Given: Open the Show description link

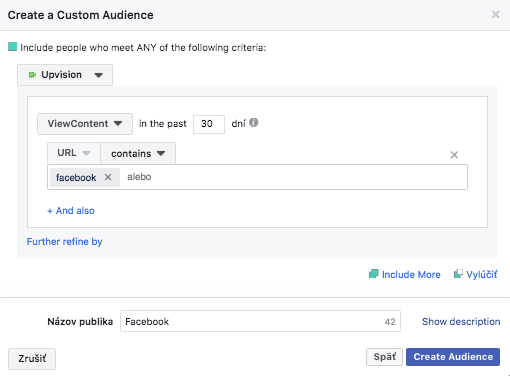Looking at the screenshot, I should [461, 321].
